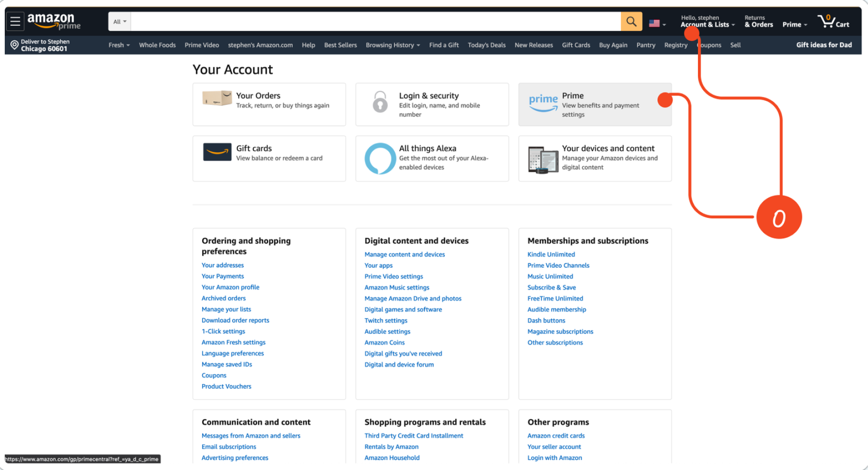Open Twitch settings link
The image size is (868, 470).
[386, 321]
